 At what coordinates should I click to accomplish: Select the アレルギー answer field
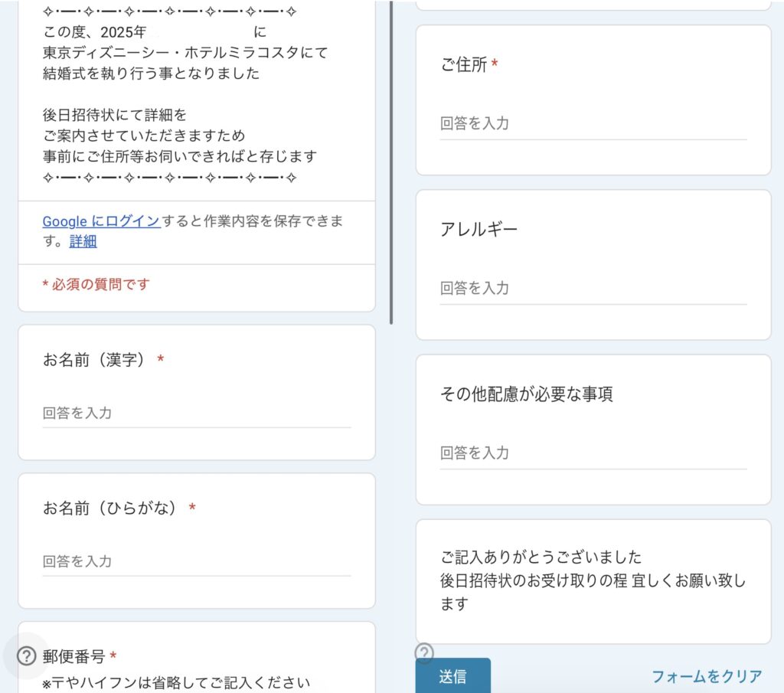click(x=593, y=289)
